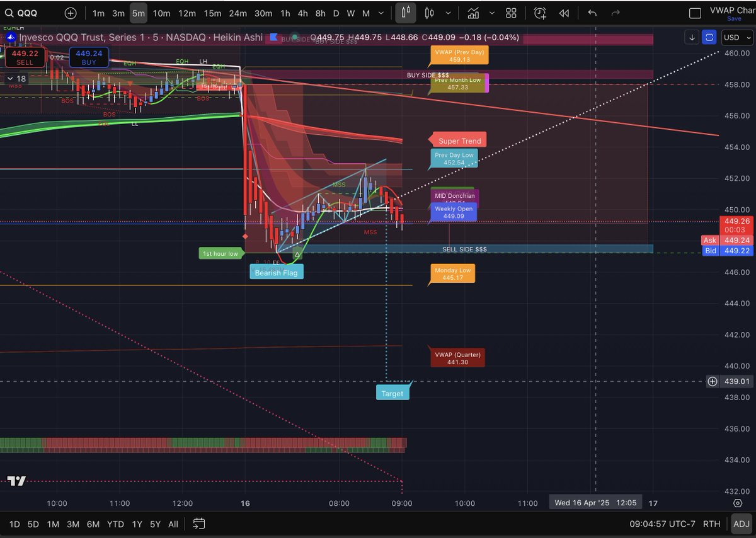Click the Weekly Open 449.09 label

point(453,212)
